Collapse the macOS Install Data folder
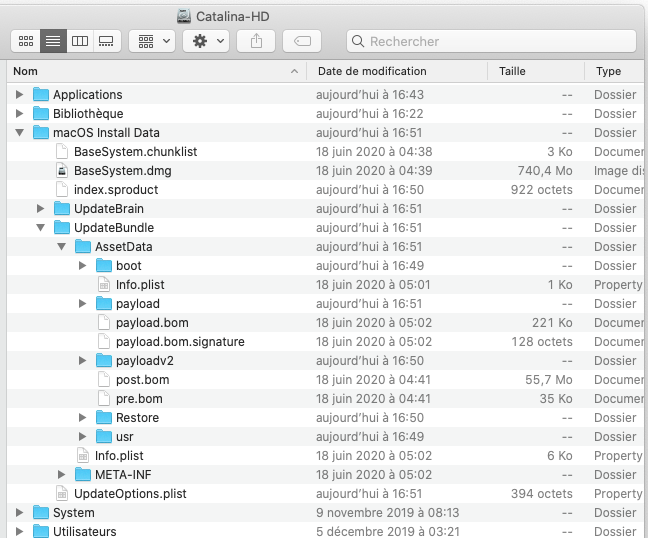 point(19,133)
